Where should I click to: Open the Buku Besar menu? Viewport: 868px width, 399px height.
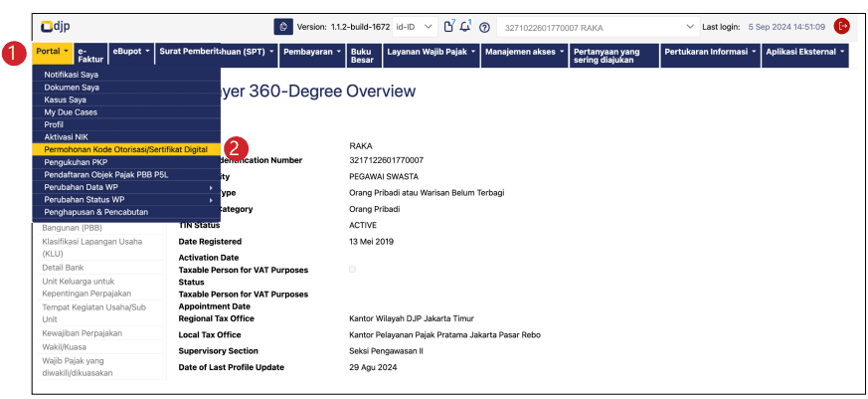[364, 55]
